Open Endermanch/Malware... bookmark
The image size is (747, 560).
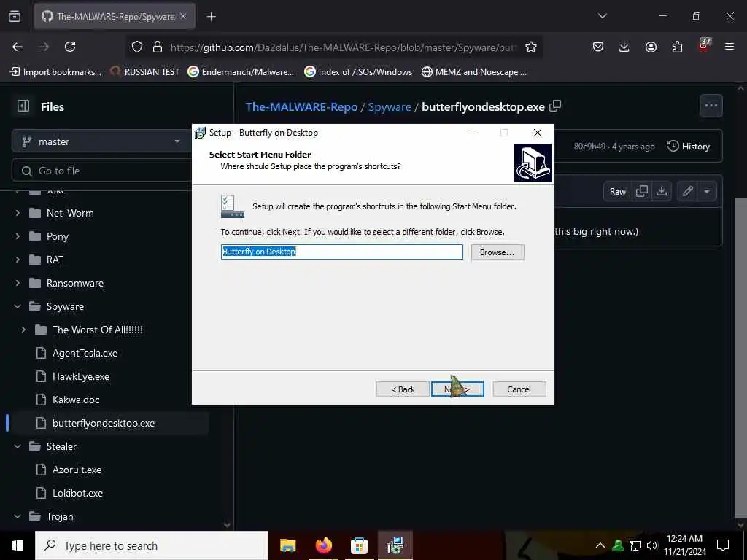[241, 72]
